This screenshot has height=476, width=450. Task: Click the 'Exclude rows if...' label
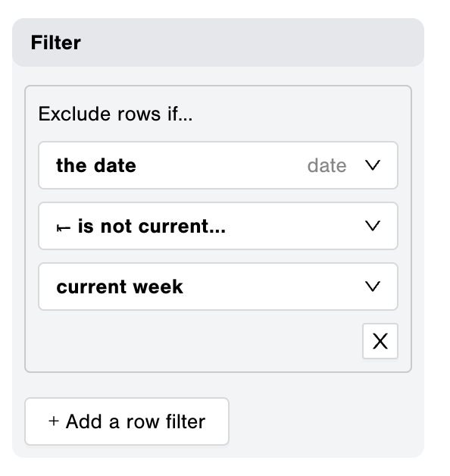pyautogui.click(x=115, y=114)
